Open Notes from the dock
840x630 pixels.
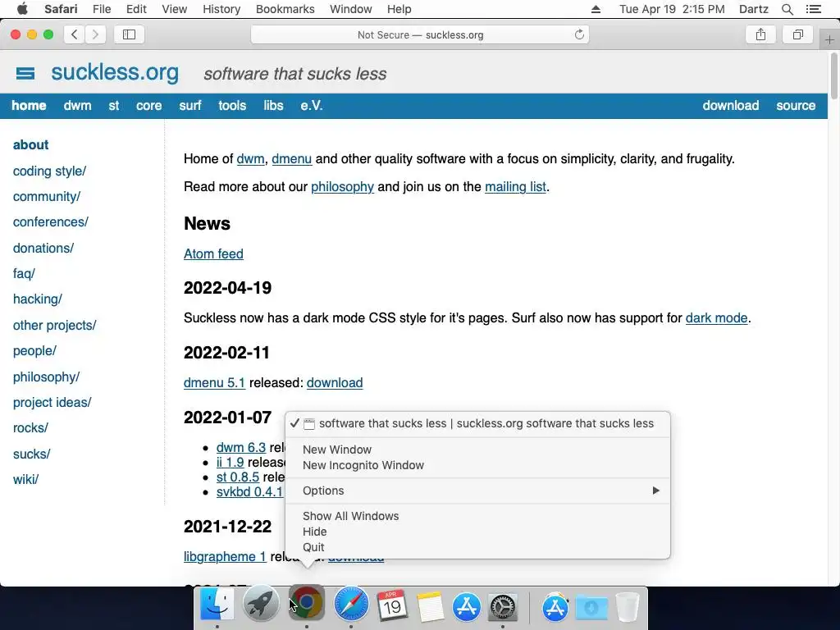click(430, 606)
